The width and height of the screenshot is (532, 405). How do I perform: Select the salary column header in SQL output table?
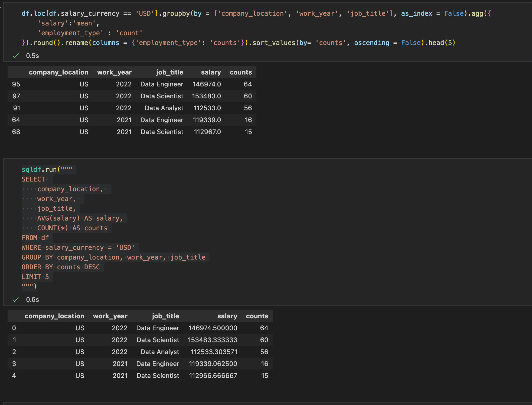click(227, 316)
